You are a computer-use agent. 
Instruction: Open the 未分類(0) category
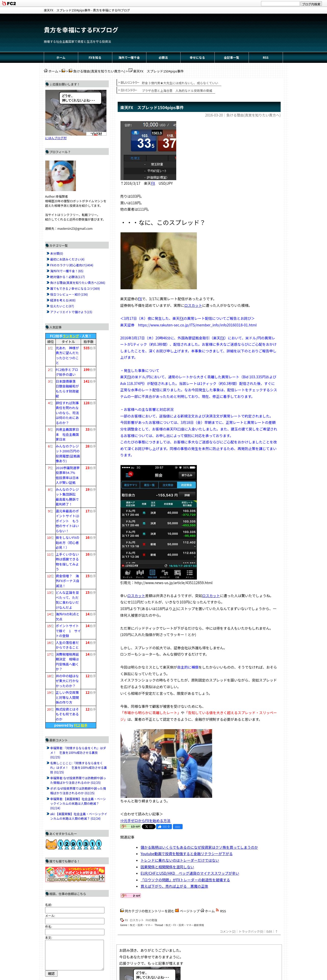[56, 253]
